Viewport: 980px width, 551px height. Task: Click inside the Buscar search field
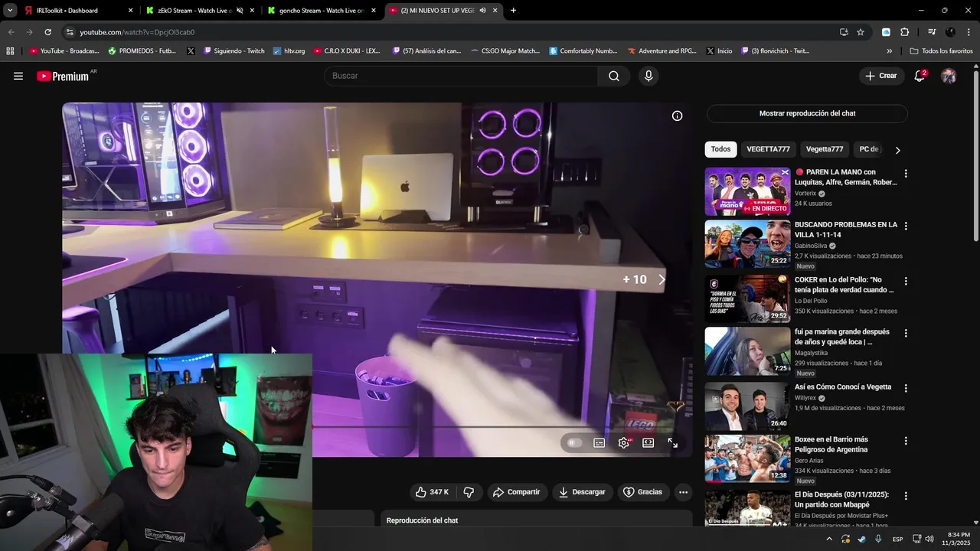462,76
